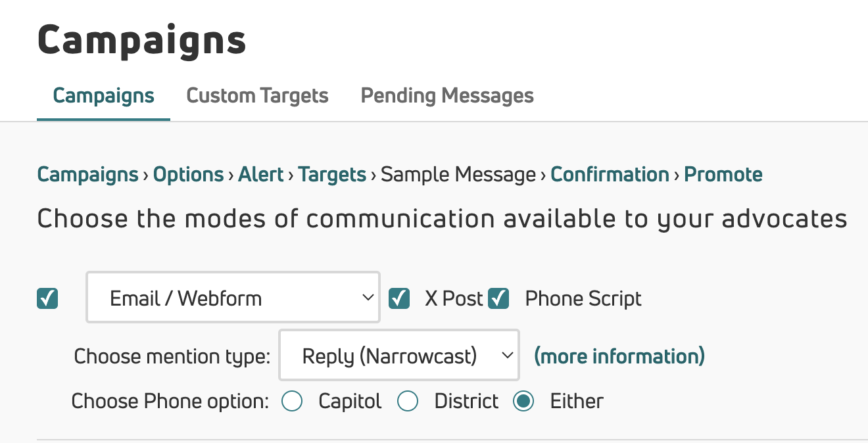868x443 pixels.
Task: Click the Sample Message breadcrumb text
Action: [458, 175]
